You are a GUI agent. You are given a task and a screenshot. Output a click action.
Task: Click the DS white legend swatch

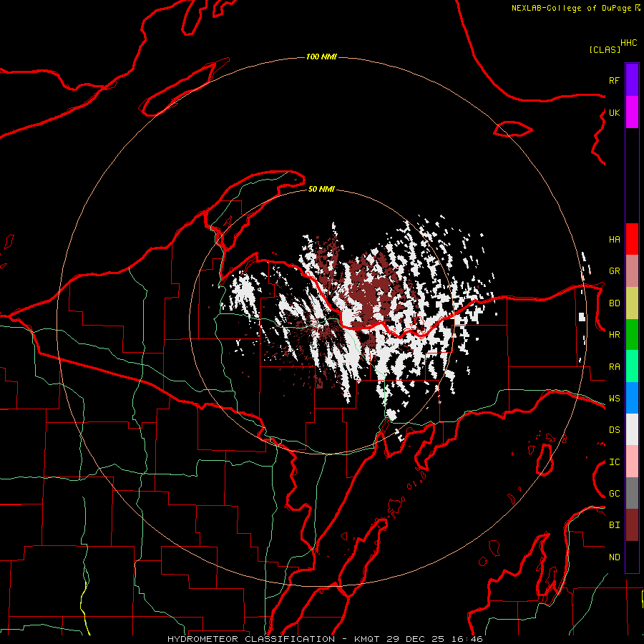pyautogui.click(x=632, y=429)
